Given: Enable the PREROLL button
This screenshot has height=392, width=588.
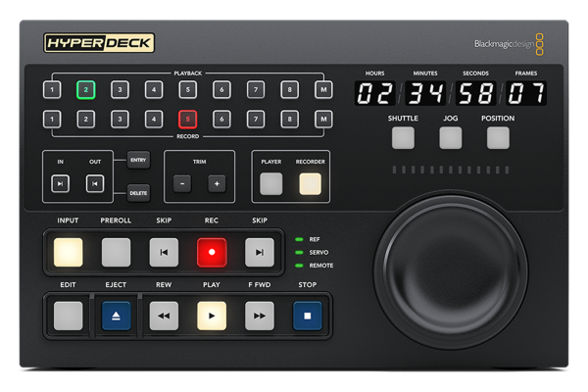Looking at the screenshot, I should coord(116,253).
